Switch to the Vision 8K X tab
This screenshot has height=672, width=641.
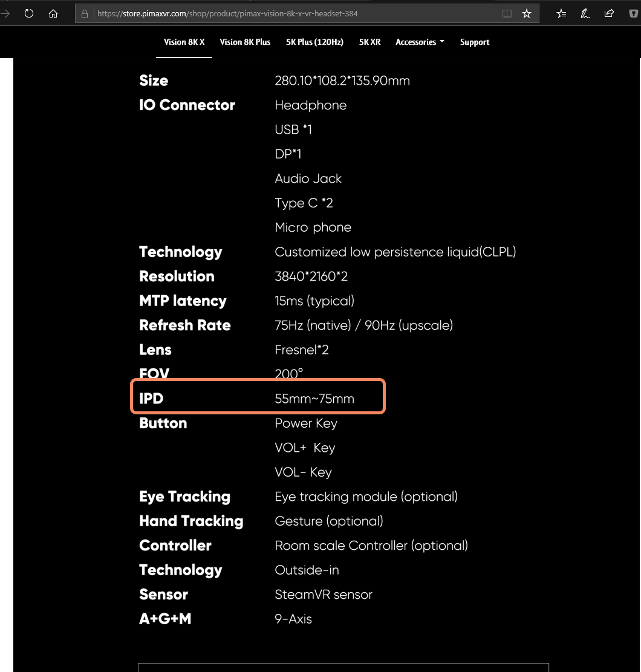(184, 42)
